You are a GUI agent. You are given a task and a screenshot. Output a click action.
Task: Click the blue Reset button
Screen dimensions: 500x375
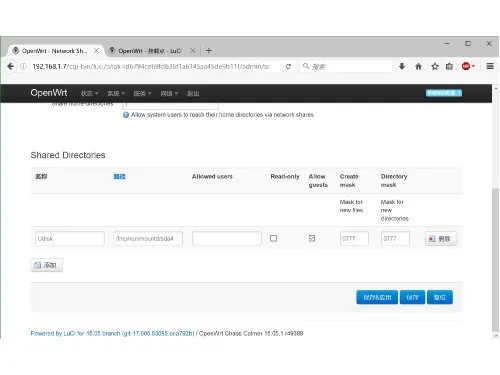pyautogui.click(x=440, y=297)
